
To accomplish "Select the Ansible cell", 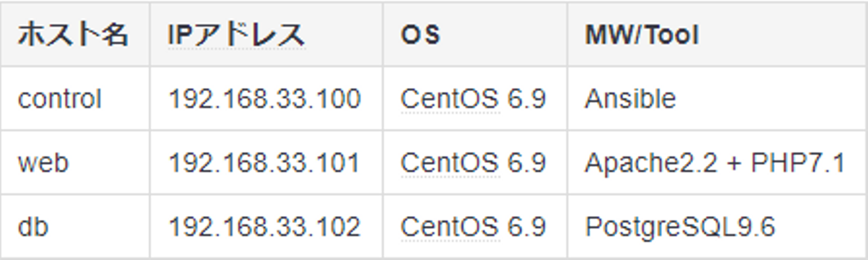I will 630,99.
